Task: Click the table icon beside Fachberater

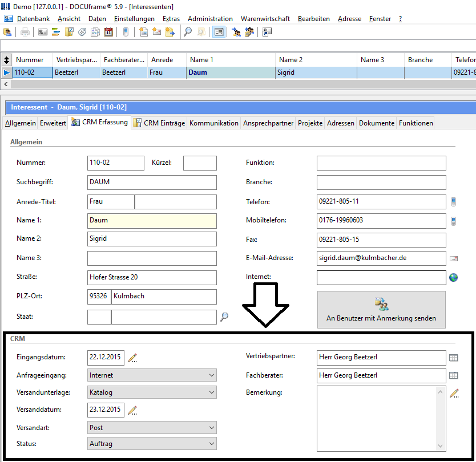Action: click(454, 375)
